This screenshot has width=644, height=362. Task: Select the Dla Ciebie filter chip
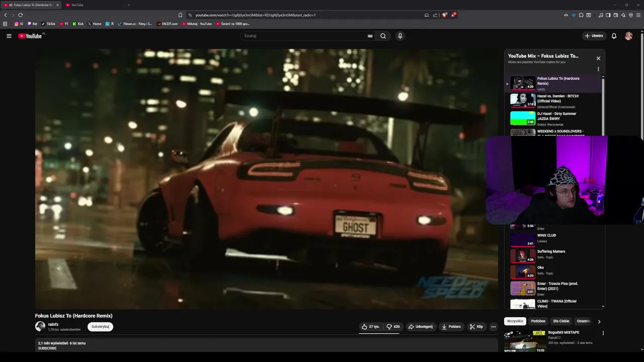pos(561,321)
